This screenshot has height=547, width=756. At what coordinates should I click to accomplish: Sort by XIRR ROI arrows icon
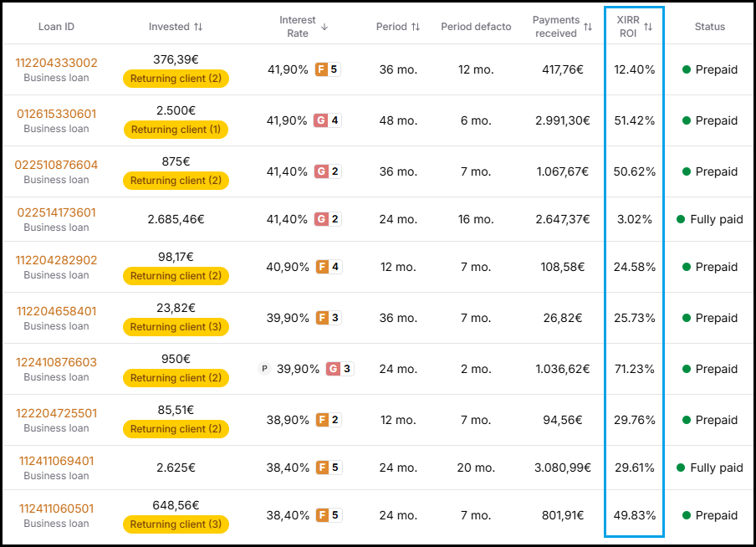[648, 27]
